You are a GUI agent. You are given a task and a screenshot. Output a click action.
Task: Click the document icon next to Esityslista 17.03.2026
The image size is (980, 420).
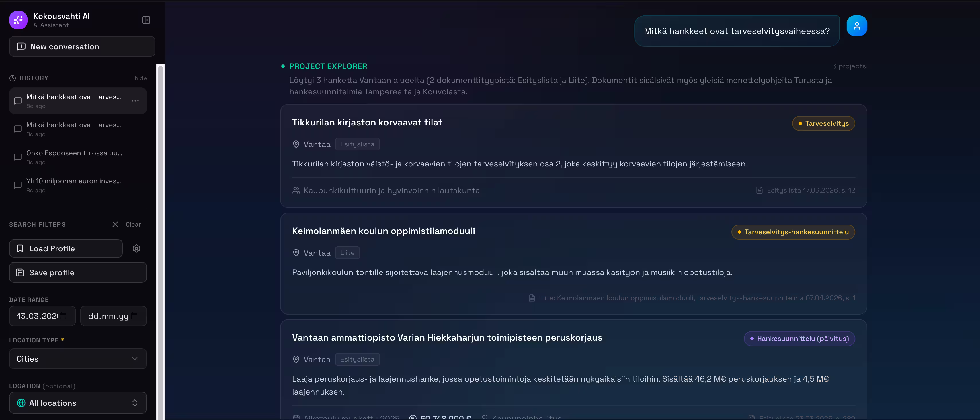759,190
